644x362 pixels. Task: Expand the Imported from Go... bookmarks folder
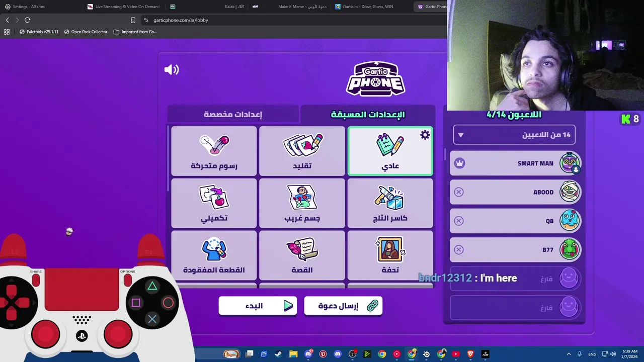[x=135, y=32]
